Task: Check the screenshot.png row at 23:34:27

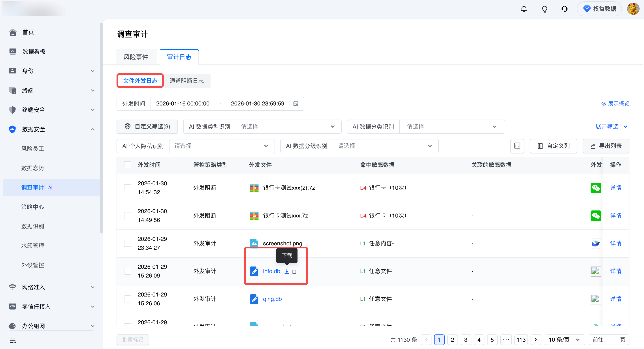Action: pyautogui.click(x=128, y=243)
